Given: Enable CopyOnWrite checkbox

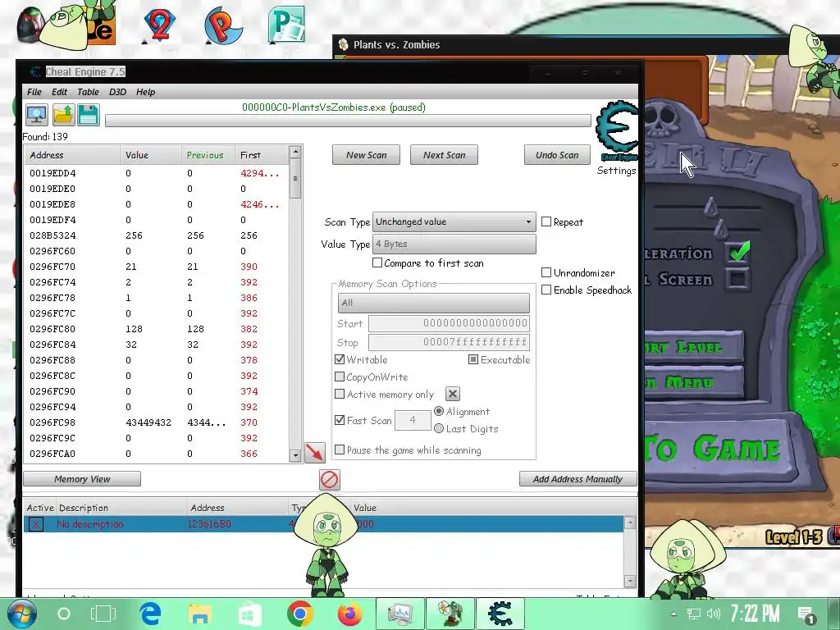Looking at the screenshot, I should (340, 377).
